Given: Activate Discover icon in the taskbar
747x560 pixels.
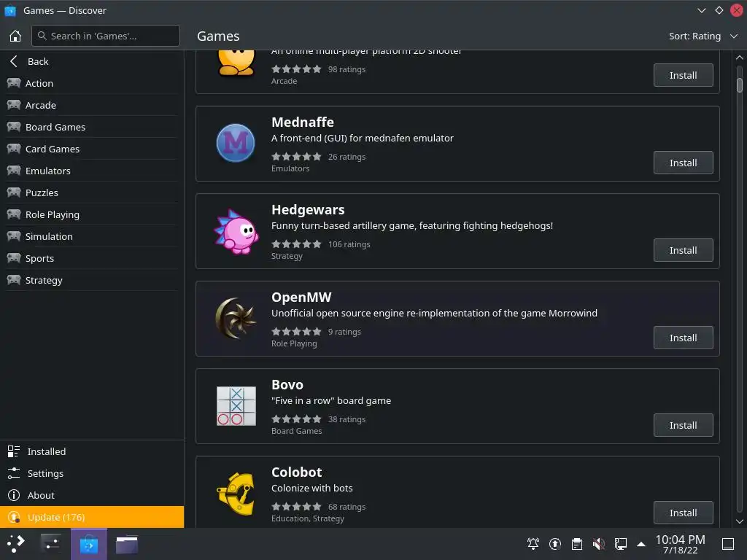Looking at the screenshot, I should 88,544.
